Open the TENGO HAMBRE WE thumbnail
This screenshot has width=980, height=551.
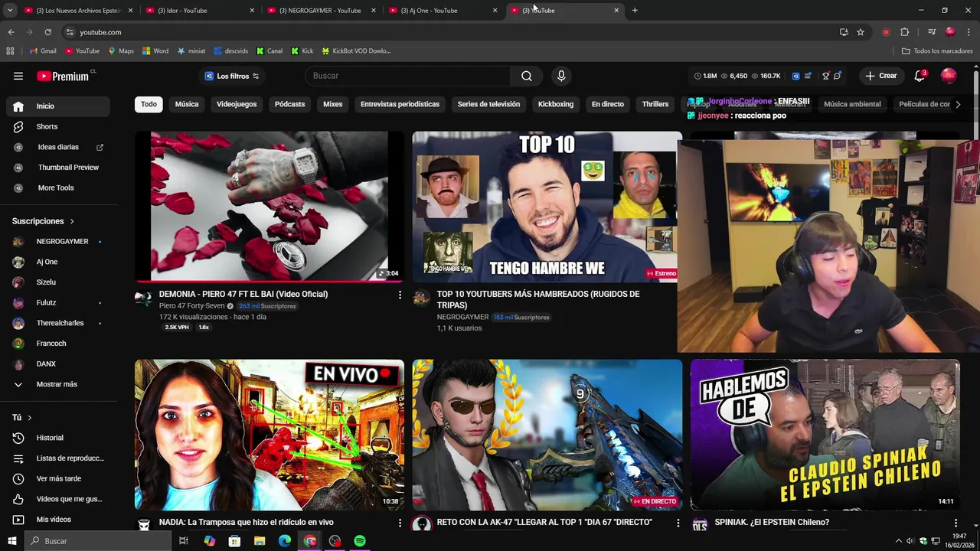(x=545, y=207)
